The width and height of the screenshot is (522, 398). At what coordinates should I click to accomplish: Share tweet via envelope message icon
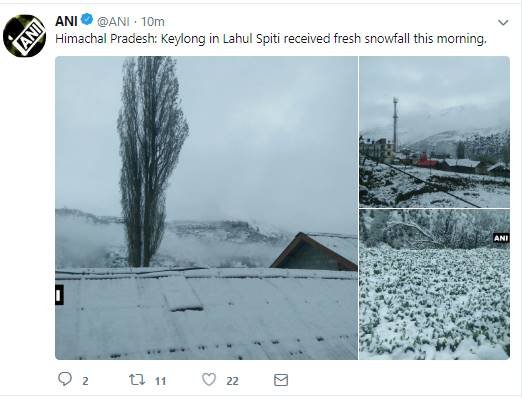(x=281, y=380)
